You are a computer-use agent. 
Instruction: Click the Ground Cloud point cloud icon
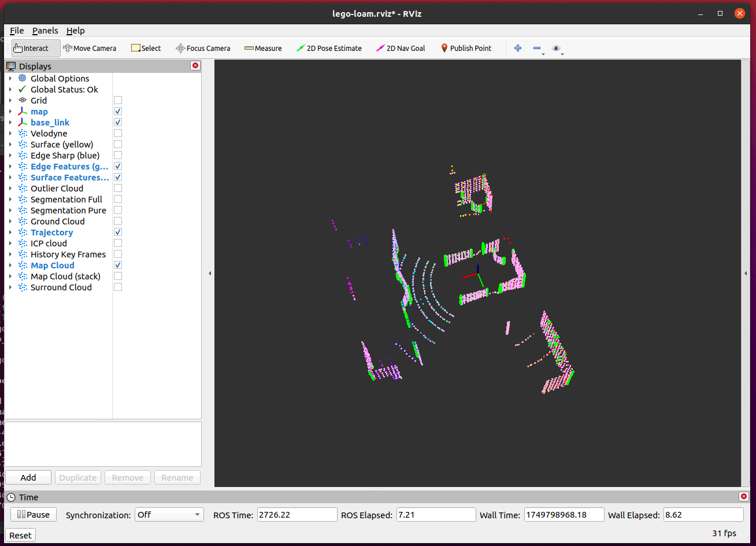(23, 221)
